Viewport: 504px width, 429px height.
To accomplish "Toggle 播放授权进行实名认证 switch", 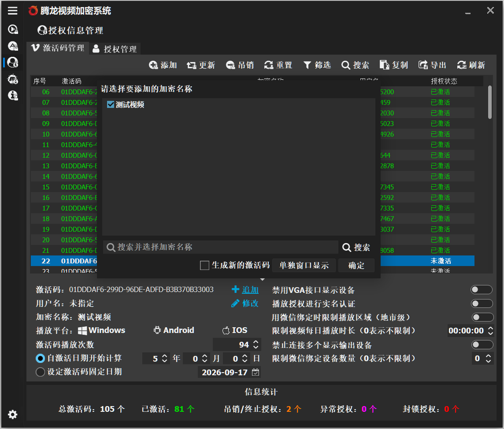I will pos(482,303).
